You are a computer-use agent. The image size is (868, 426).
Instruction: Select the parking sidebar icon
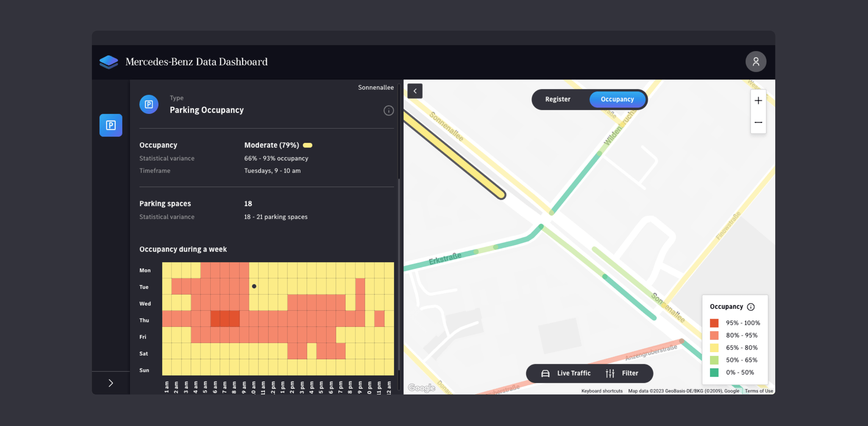(x=111, y=125)
